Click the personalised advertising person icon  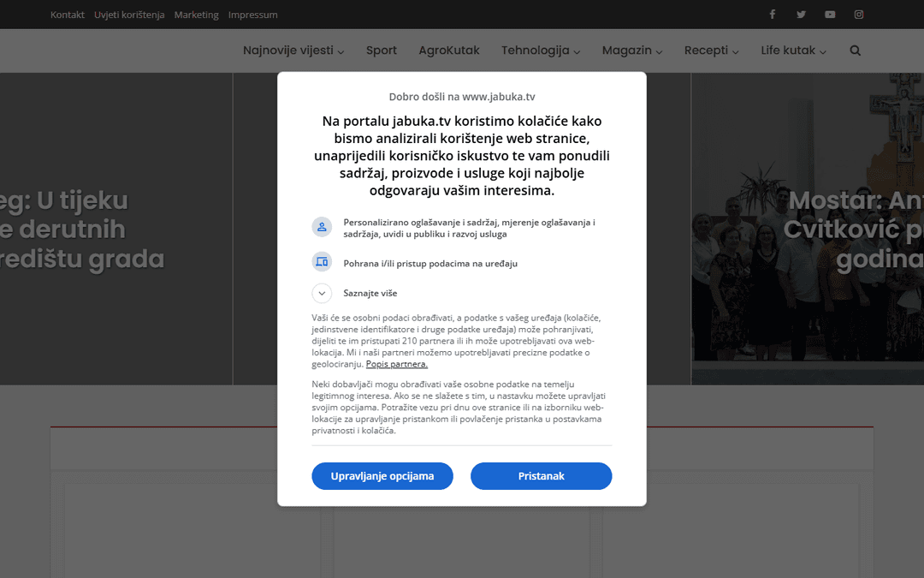[322, 227]
